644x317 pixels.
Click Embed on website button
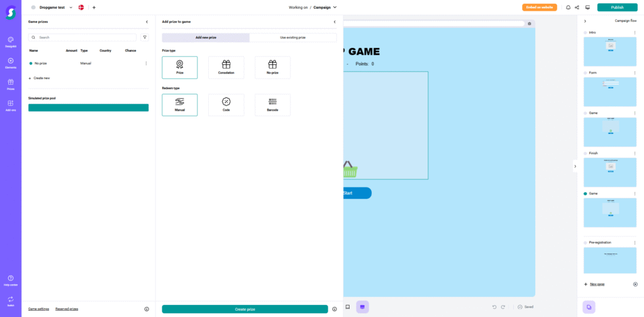pyautogui.click(x=539, y=8)
